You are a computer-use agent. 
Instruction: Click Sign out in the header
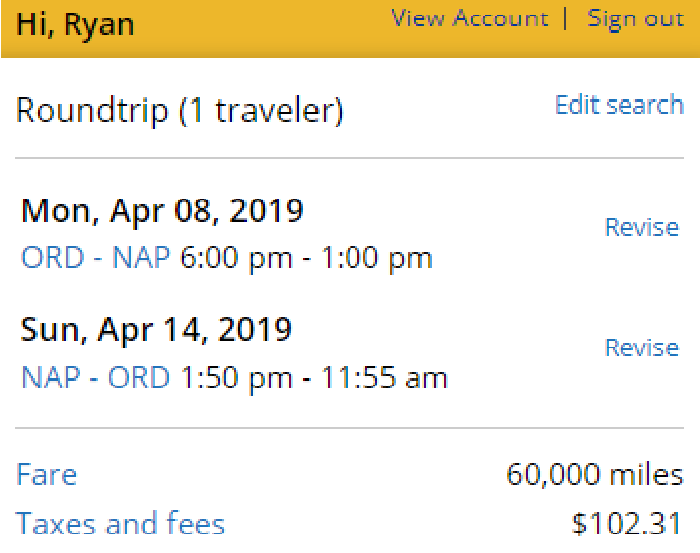click(635, 19)
